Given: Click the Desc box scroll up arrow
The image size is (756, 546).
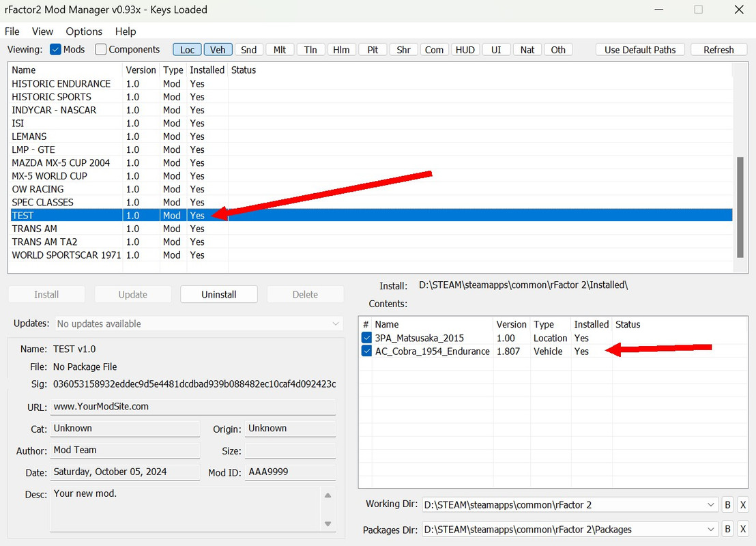Looking at the screenshot, I should [328, 495].
